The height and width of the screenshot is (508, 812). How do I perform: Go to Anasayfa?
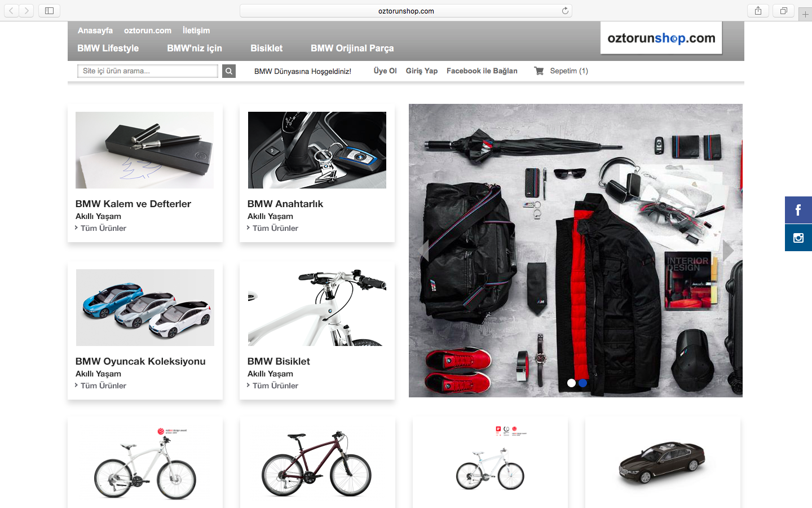click(x=95, y=30)
